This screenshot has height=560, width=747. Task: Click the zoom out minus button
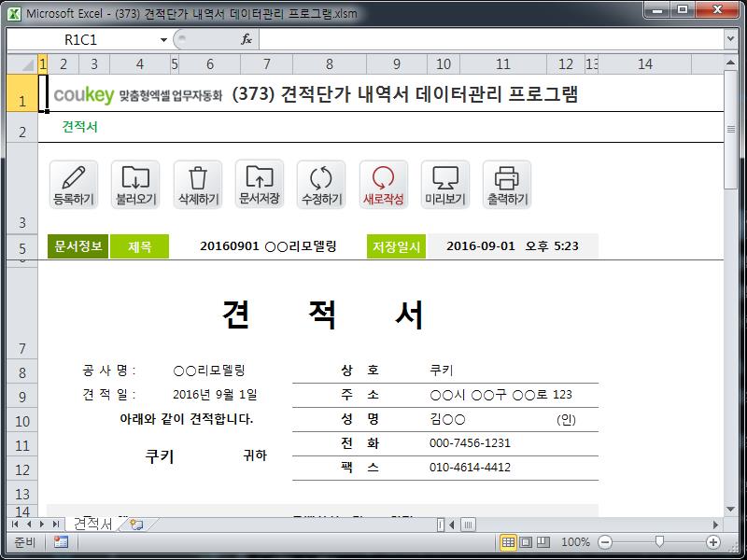(x=605, y=542)
